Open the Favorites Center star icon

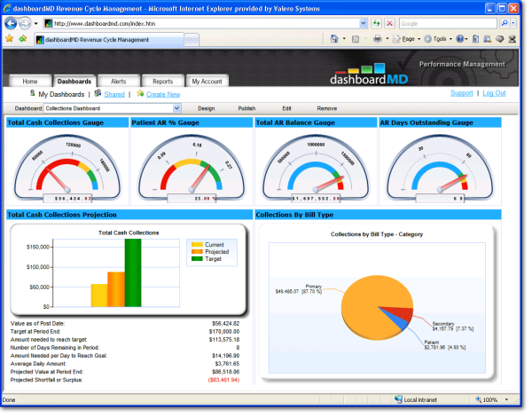(x=9, y=39)
